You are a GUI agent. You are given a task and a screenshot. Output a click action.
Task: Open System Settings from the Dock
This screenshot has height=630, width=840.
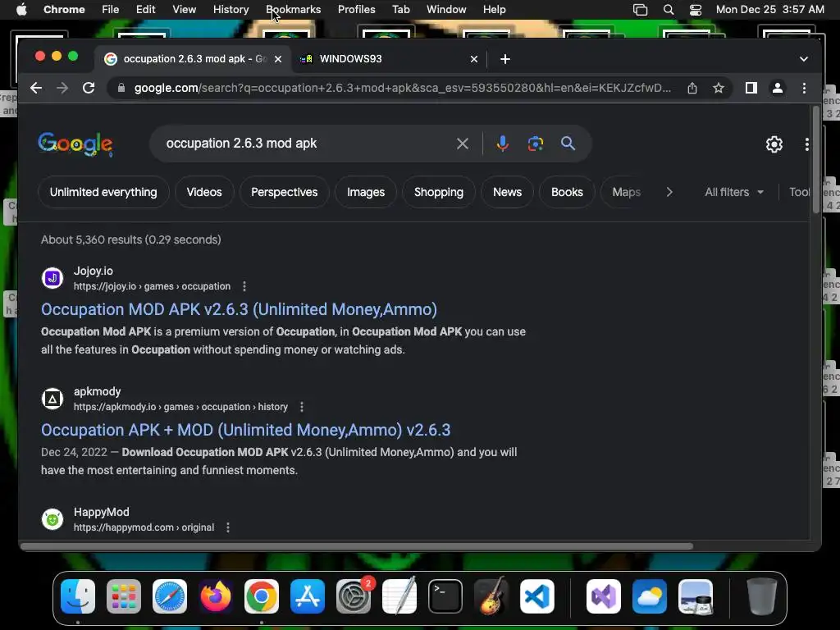(354, 596)
